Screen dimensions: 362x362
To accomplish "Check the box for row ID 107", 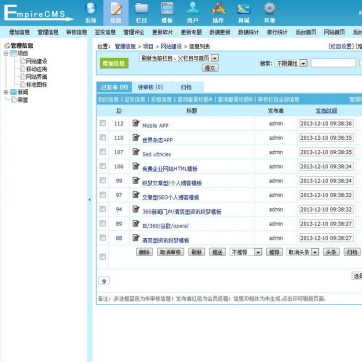I will pos(103,152).
